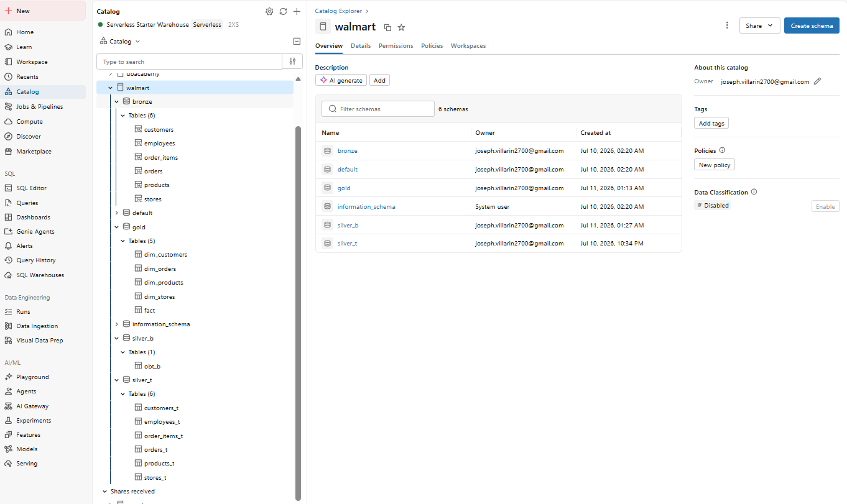The width and height of the screenshot is (847, 504).
Task: Open Experiments in the sidebar
Action: click(34, 421)
